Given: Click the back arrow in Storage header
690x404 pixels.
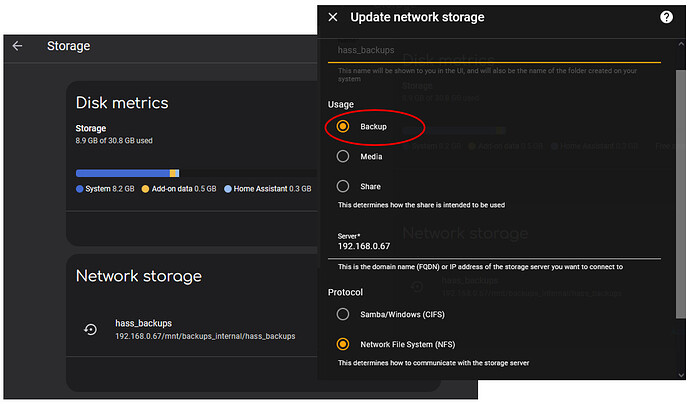Looking at the screenshot, I should (17, 46).
